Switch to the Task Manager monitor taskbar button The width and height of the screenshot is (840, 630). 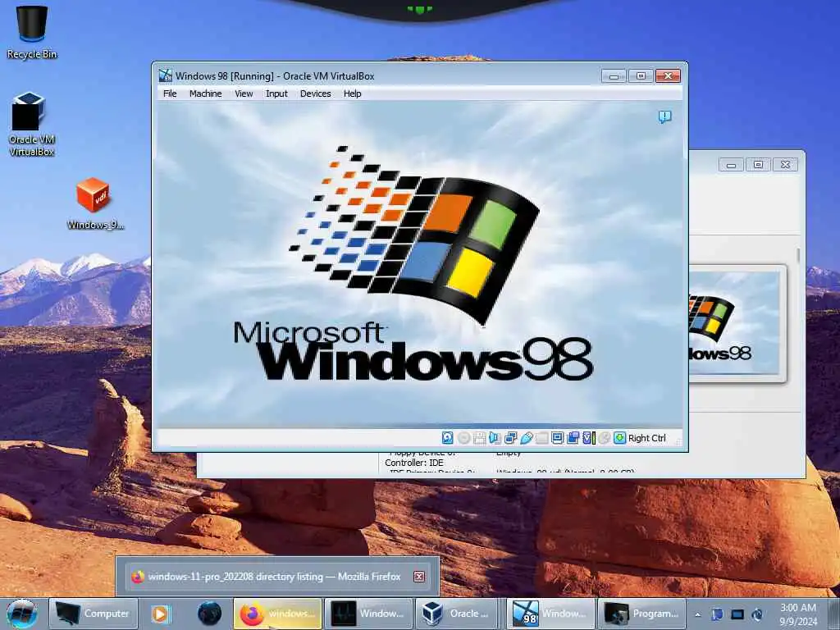click(368, 614)
